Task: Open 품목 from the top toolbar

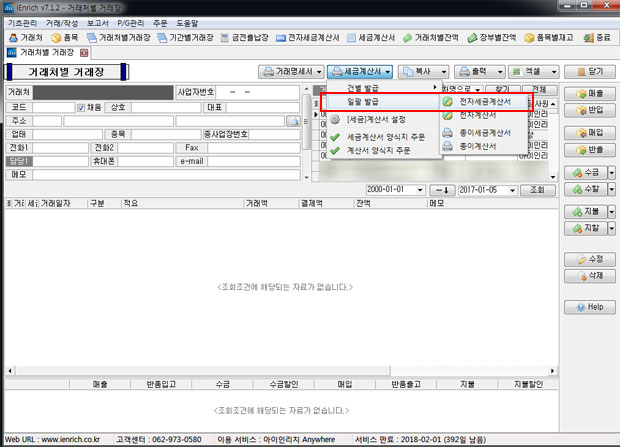Action: [64, 37]
